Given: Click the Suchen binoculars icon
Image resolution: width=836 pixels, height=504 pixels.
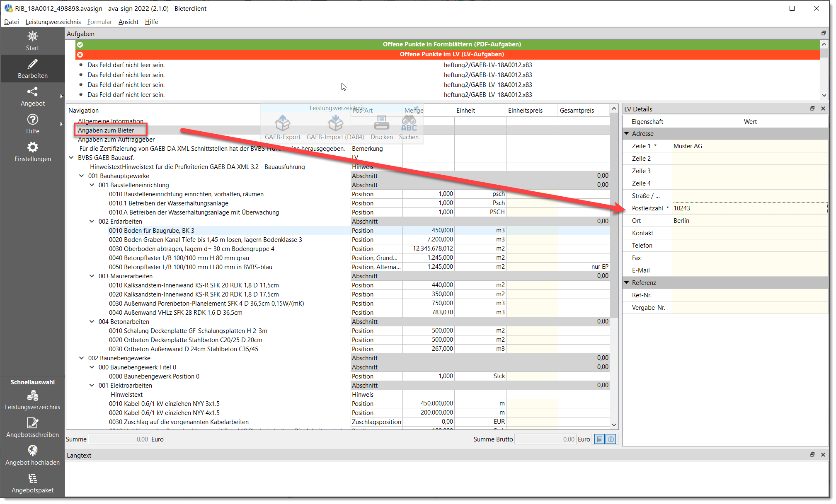Looking at the screenshot, I should (409, 123).
